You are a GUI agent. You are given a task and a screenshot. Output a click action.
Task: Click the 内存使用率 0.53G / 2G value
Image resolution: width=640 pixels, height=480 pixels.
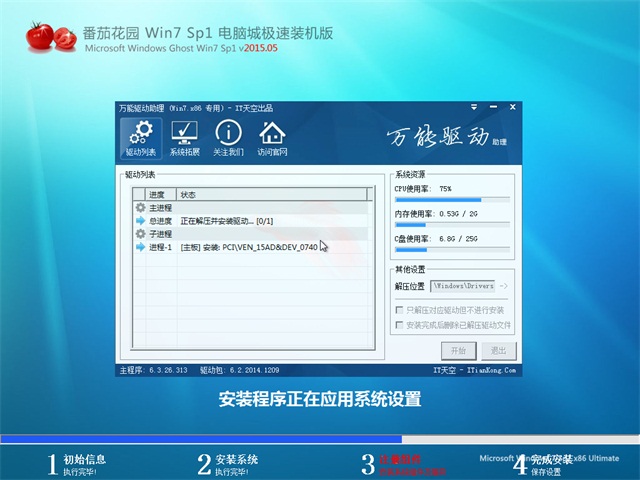click(x=458, y=214)
